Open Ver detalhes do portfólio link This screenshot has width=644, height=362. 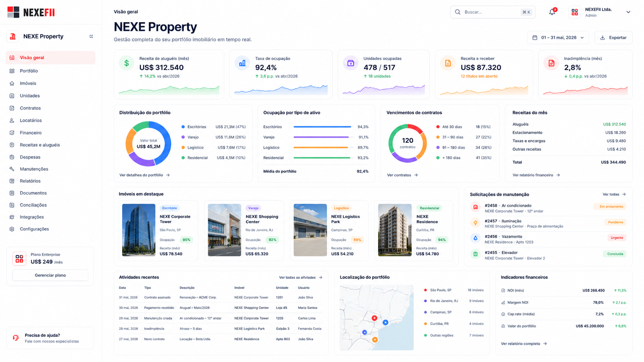[144, 175]
